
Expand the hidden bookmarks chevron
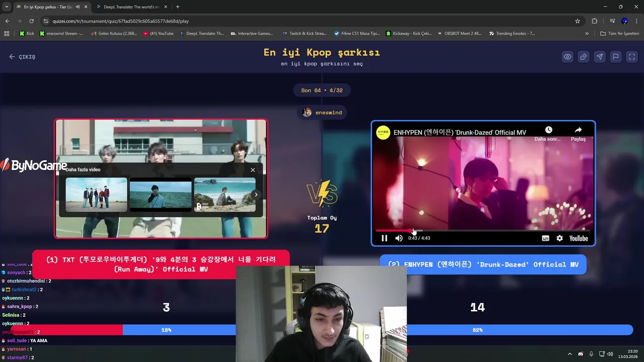[587, 34]
